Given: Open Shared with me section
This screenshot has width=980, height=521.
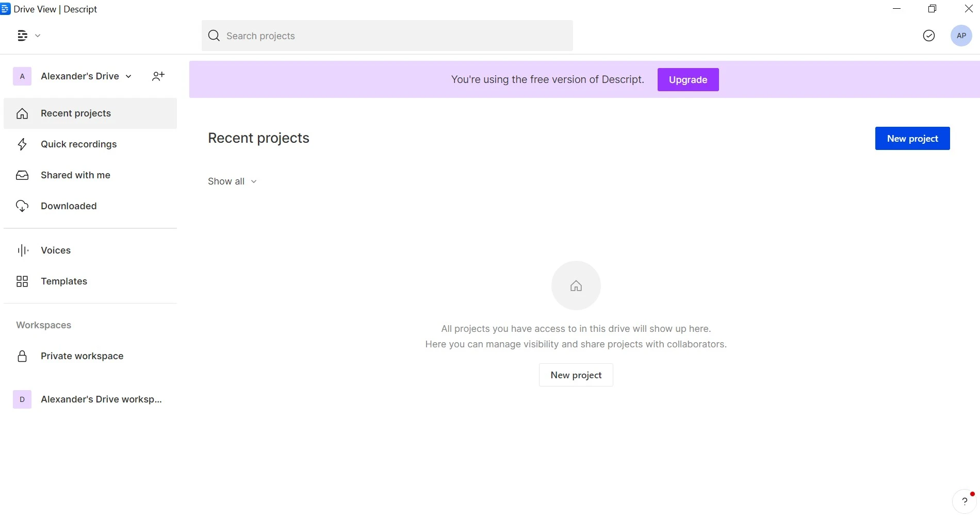Looking at the screenshot, I should [90, 175].
